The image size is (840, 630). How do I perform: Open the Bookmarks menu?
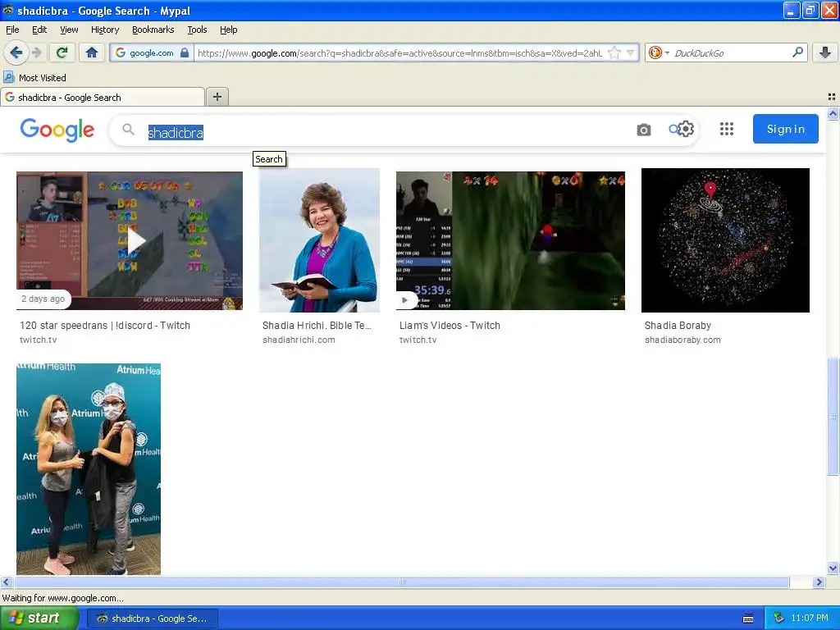[153, 30]
